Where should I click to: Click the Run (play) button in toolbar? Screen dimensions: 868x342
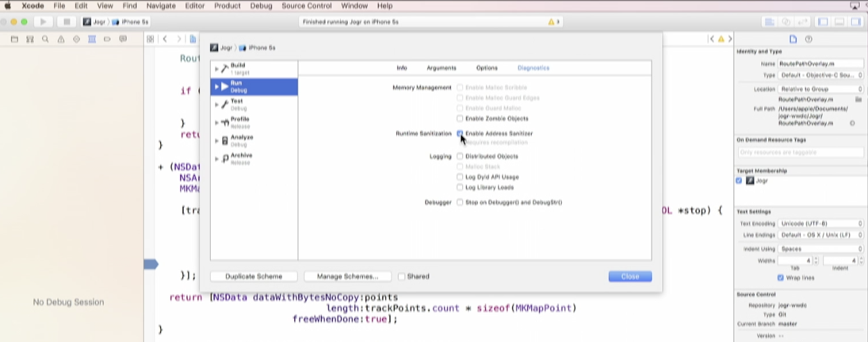coord(45,22)
